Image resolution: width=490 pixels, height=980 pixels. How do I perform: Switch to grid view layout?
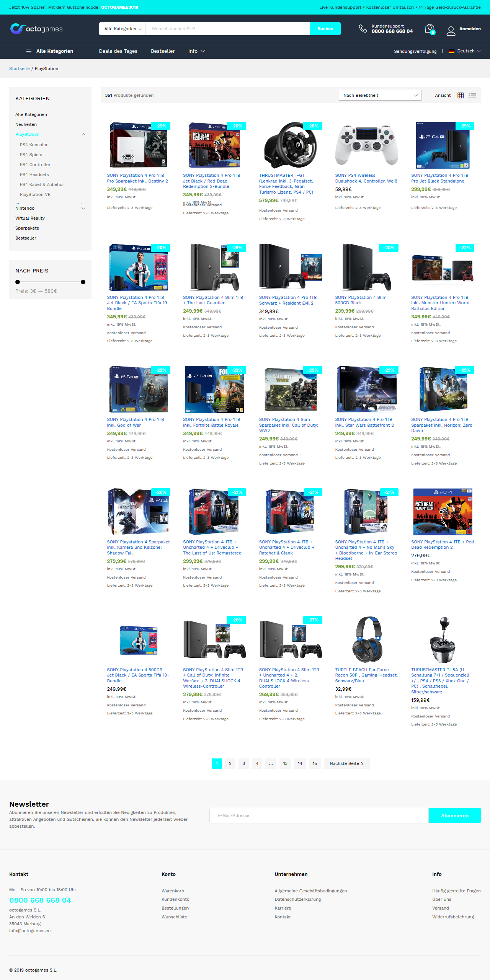pos(461,96)
